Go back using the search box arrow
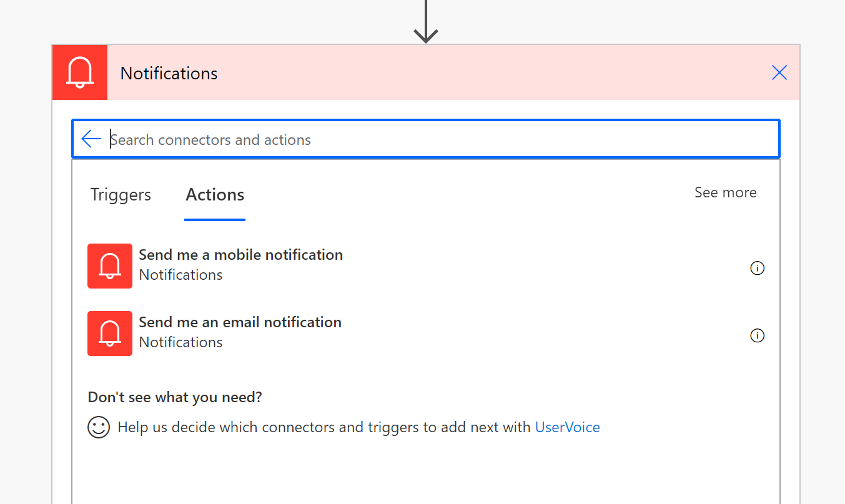The width and height of the screenshot is (845, 504). pos(91,139)
